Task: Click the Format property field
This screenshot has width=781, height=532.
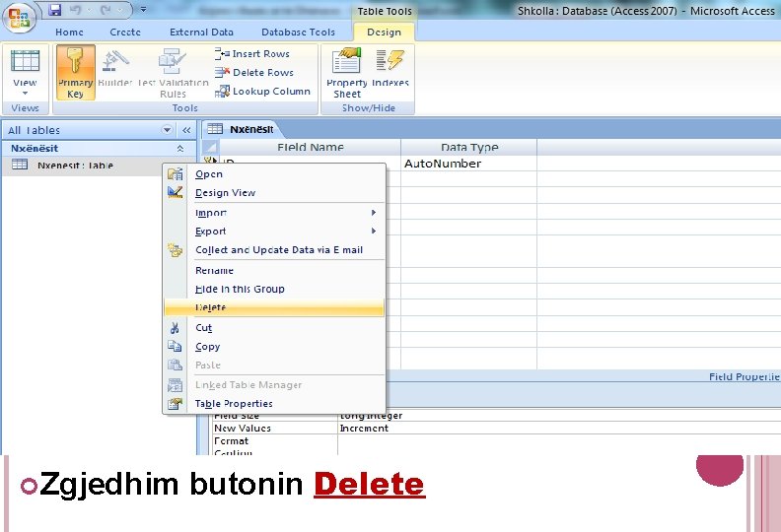Action: (559, 441)
